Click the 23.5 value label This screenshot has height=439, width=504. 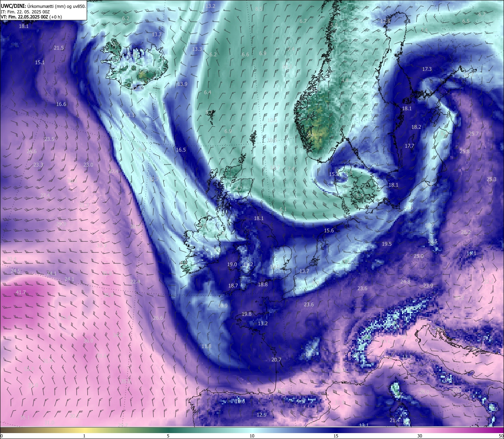[49, 139]
